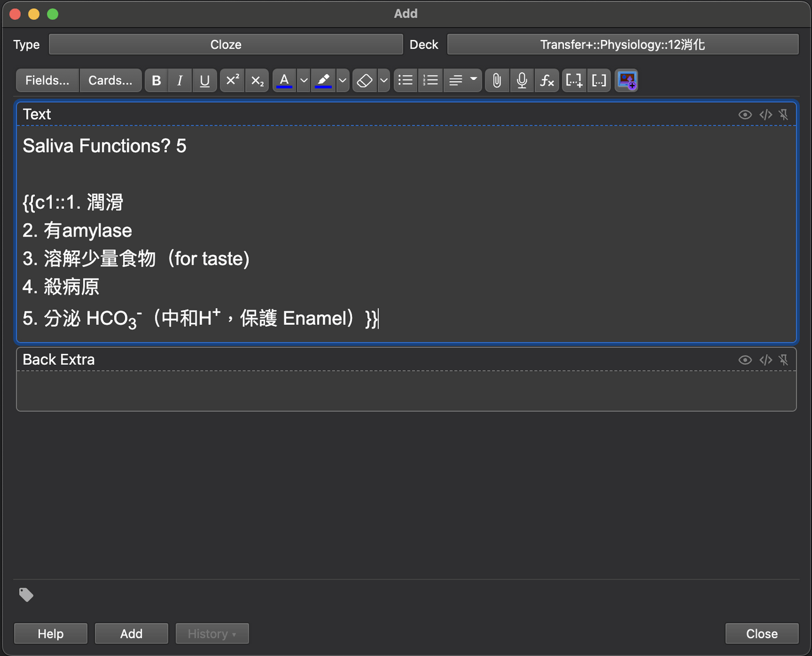Click the line '2. 有amylase'
Screen dimensions: 812x656
77,230
